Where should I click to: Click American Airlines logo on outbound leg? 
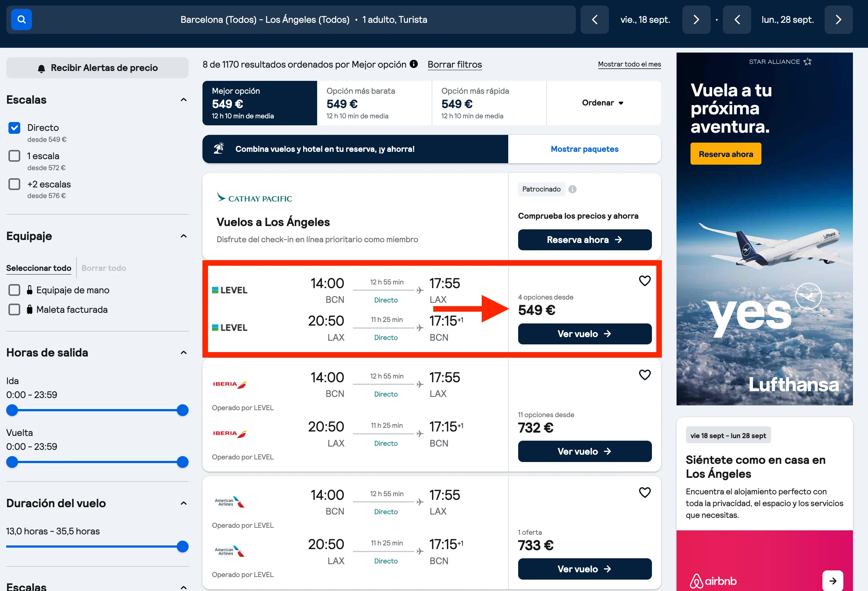tap(229, 502)
